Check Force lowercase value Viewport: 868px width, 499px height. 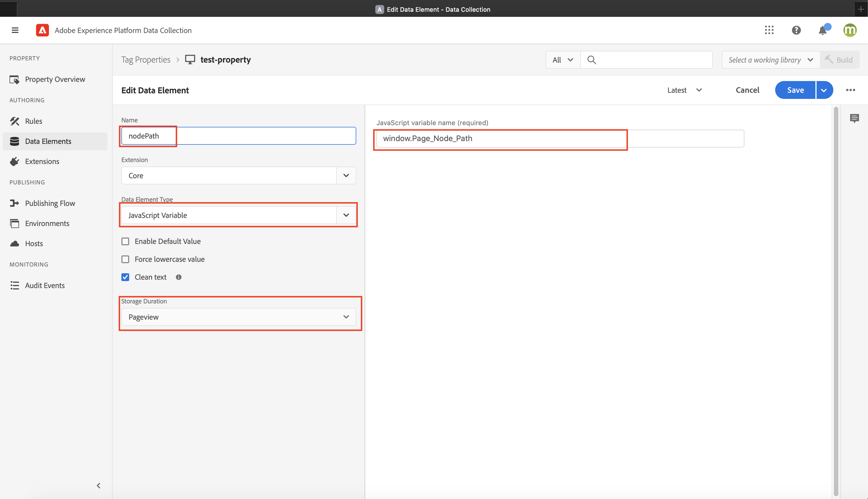pyautogui.click(x=125, y=260)
